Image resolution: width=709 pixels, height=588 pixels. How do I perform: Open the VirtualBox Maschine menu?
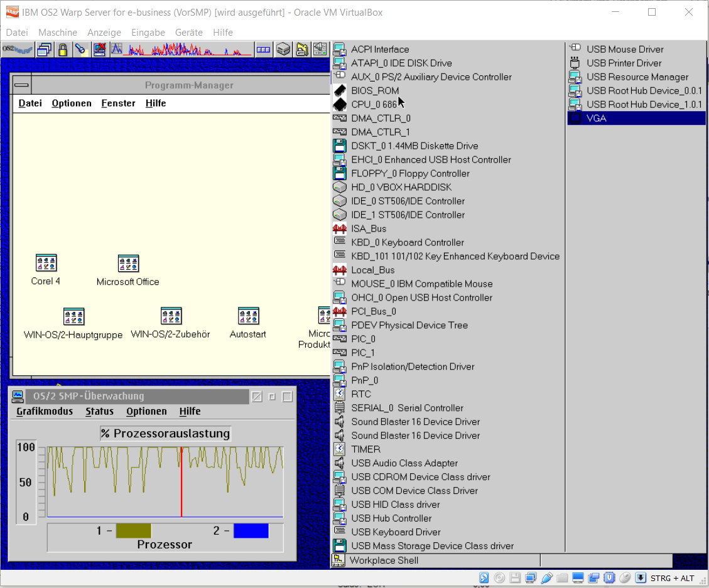click(57, 33)
